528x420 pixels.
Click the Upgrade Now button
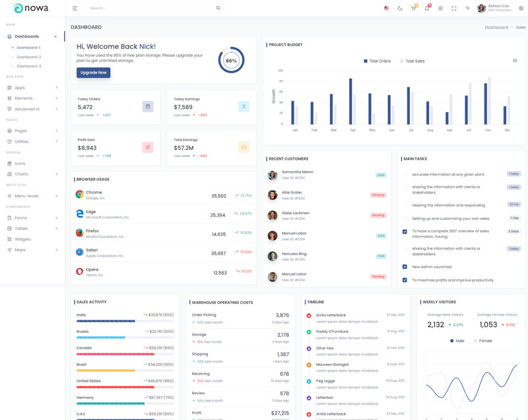93,73
